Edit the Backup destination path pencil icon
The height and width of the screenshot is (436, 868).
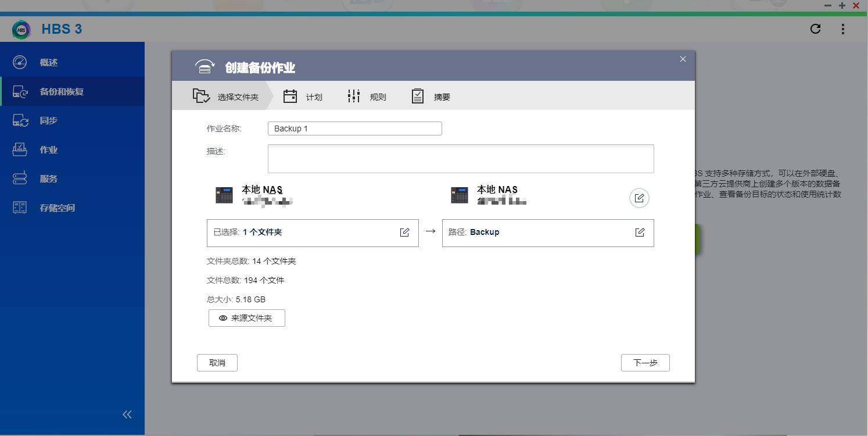coord(640,232)
